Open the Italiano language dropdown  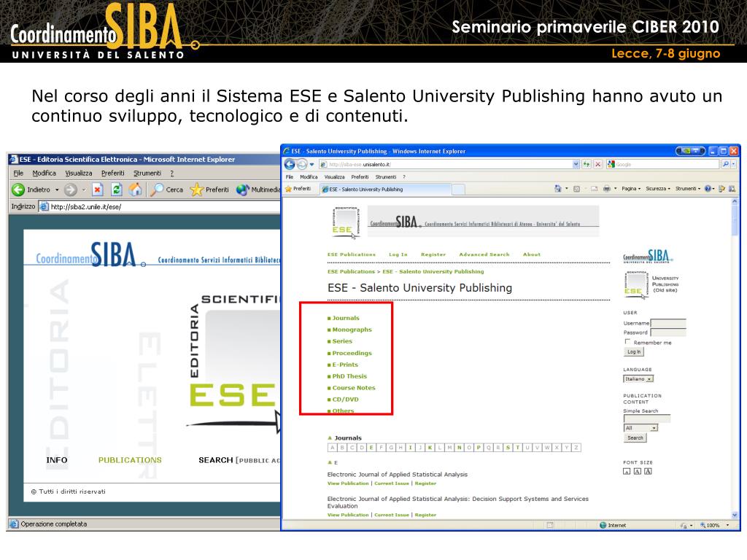click(638, 379)
